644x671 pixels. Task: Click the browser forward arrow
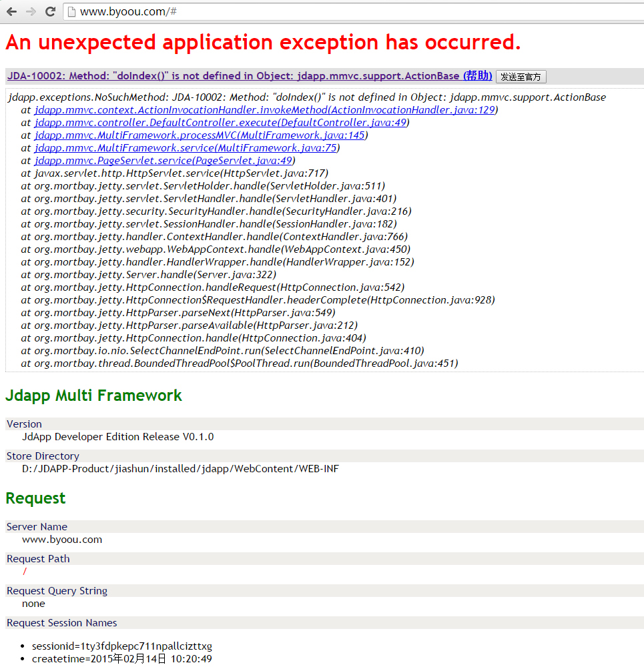(31, 11)
